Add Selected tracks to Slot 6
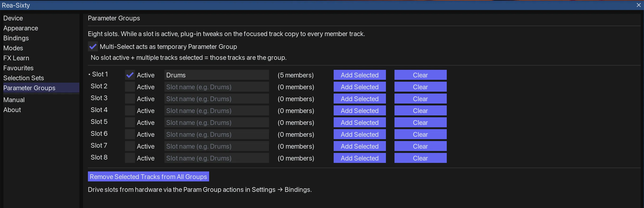The image size is (644, 208). coord(360,134)
